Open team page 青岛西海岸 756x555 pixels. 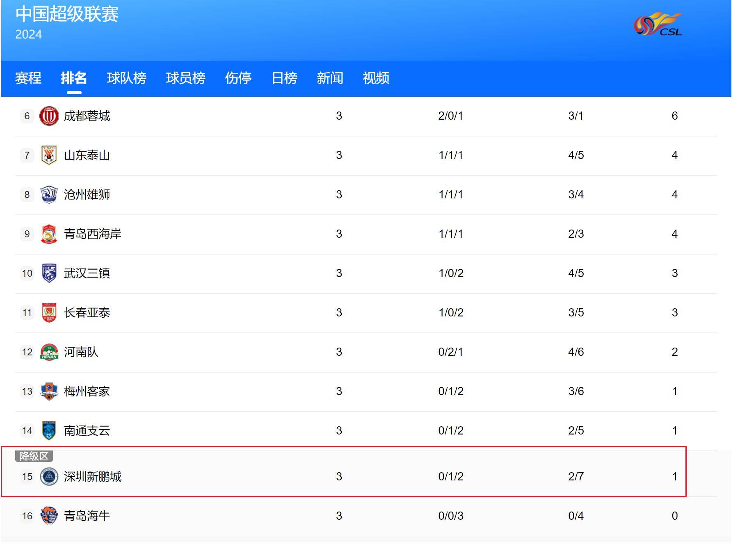click(x=93, y=234)
